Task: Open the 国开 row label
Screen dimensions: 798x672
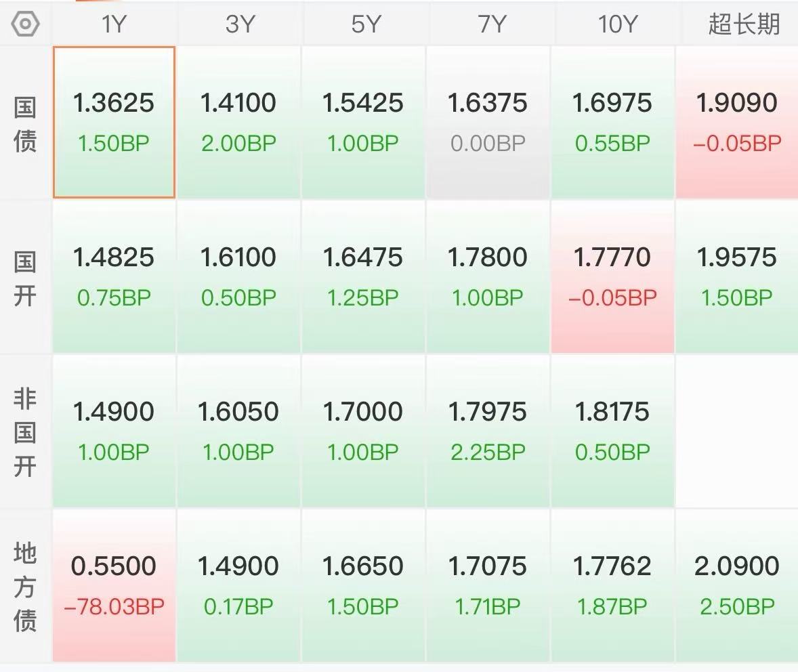Action: point(25,278)
